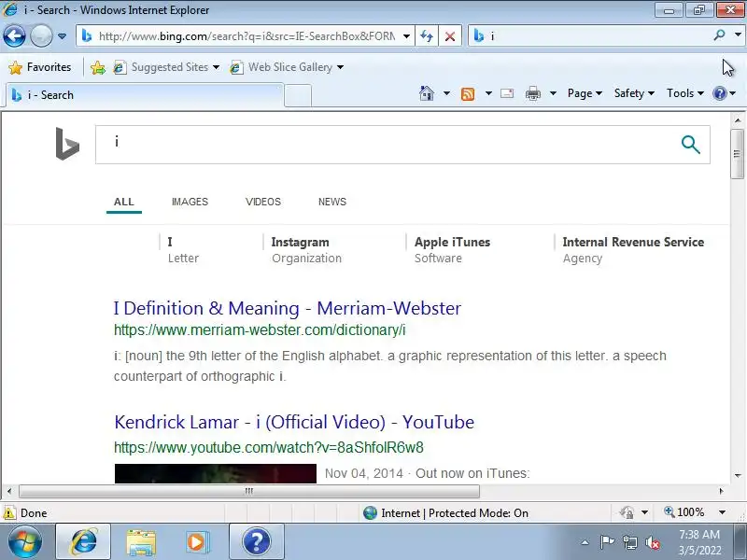Click the teal Bing search magnifier button
The height and width of the screenshot is (560, 747).
click(x=690, y=145)
